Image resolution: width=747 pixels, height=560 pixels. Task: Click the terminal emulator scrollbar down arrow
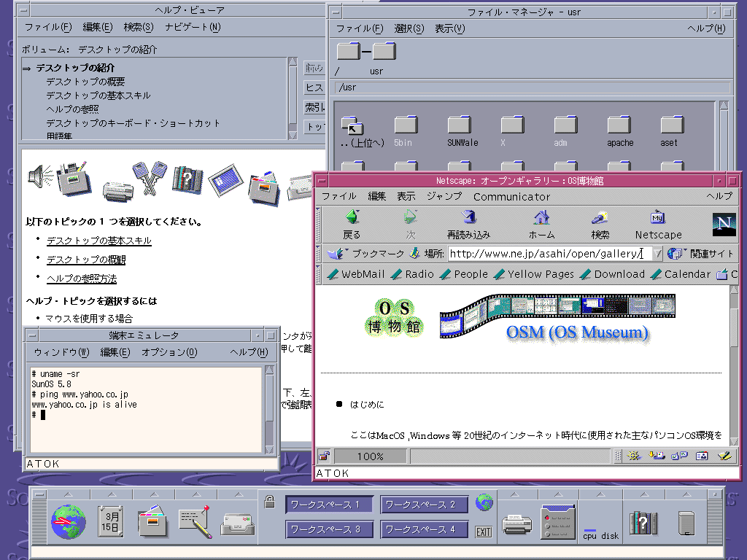(269, 449)
